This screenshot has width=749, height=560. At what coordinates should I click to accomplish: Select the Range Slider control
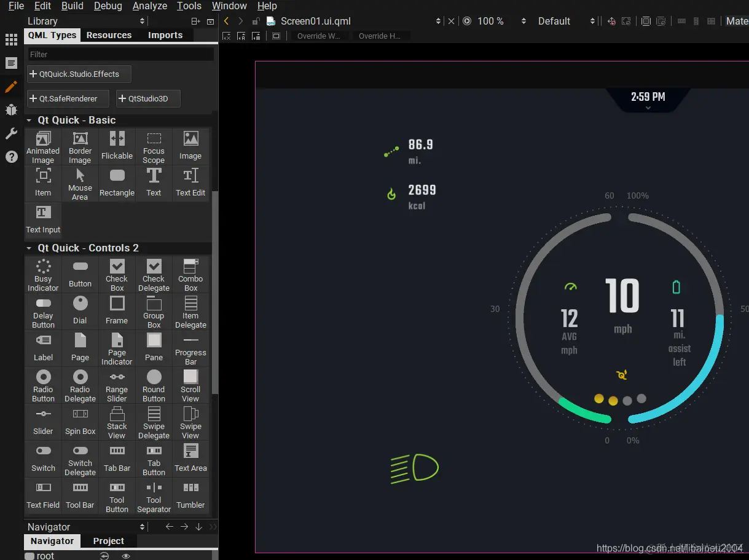pos(117,385)
